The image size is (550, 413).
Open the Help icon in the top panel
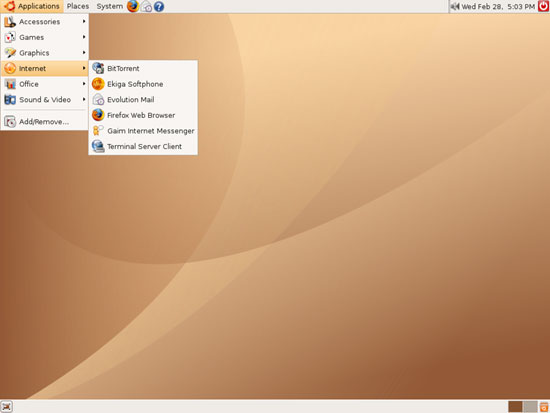click(159, 6)
